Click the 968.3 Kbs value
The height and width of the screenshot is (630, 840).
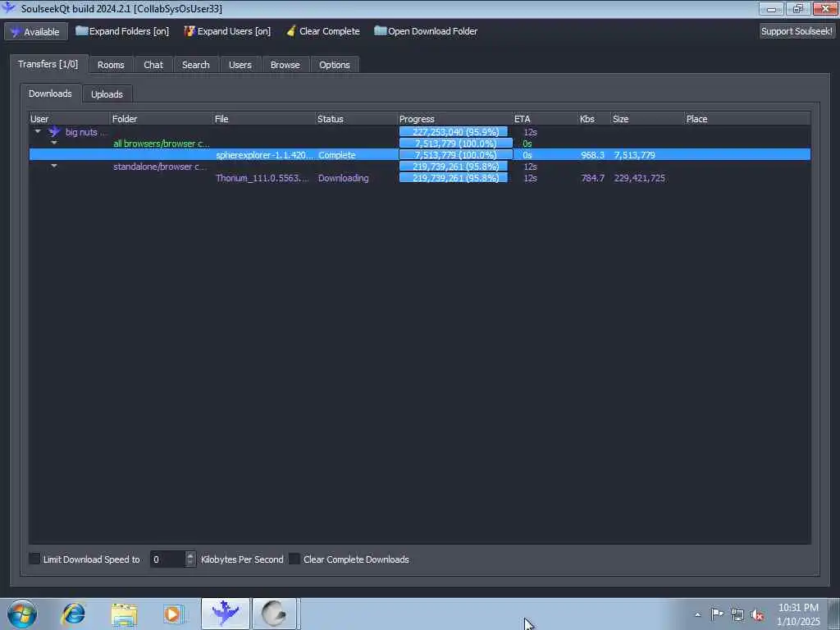(592, 155)
